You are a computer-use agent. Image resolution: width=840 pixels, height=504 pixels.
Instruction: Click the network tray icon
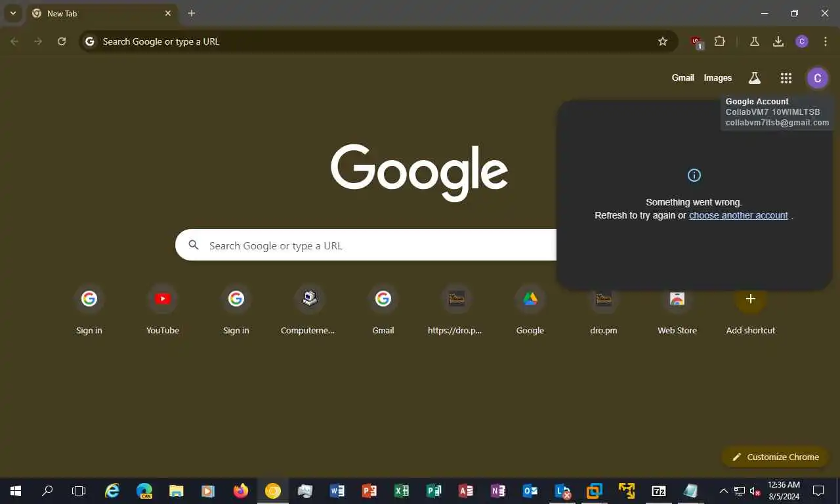click(x=740, y=490)
